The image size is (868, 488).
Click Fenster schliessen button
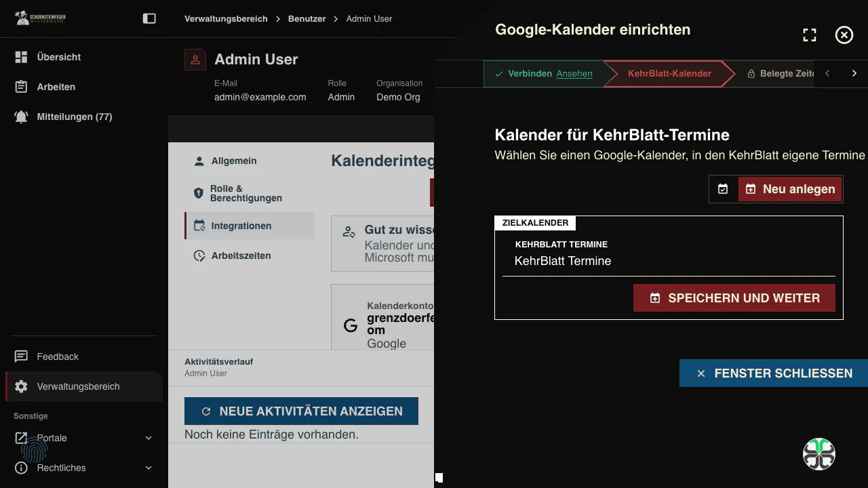point(774,373)
